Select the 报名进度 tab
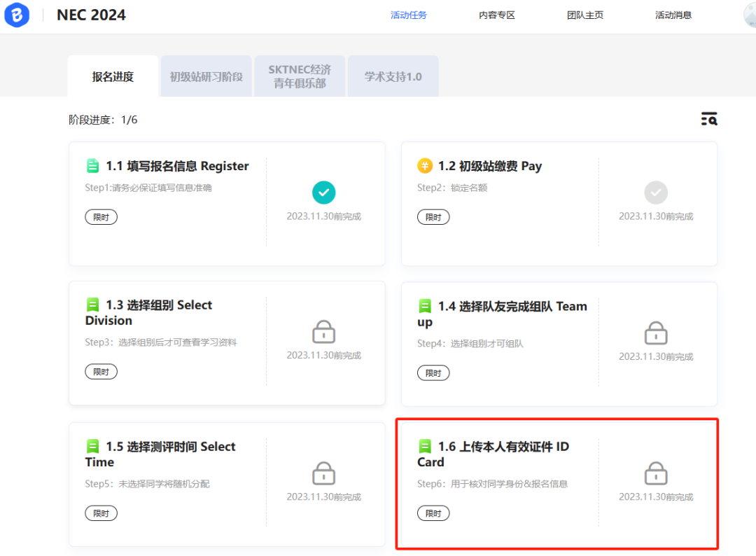The height and width of the screenshot is (556, 756). point(113,76)
